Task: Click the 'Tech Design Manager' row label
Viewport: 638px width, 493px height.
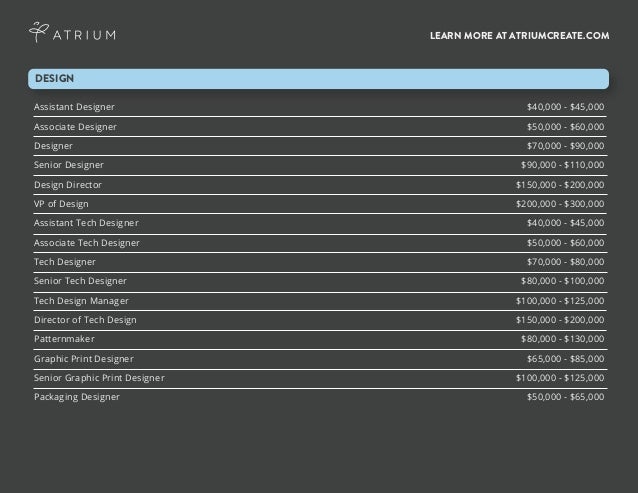Action: 81,301
